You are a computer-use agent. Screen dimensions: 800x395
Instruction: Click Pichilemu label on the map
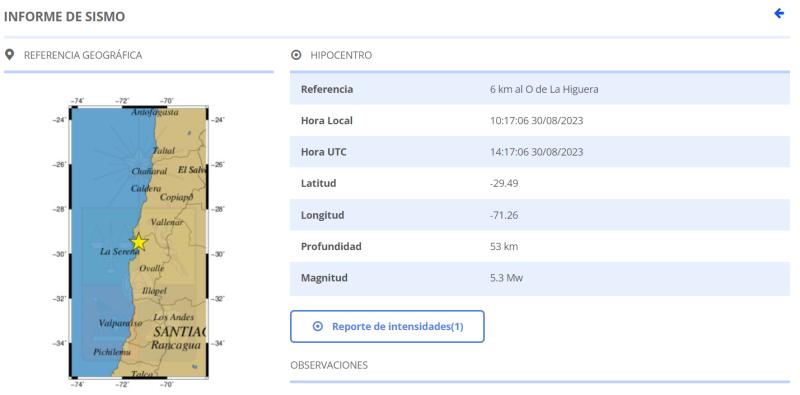(x=112, y=352)
